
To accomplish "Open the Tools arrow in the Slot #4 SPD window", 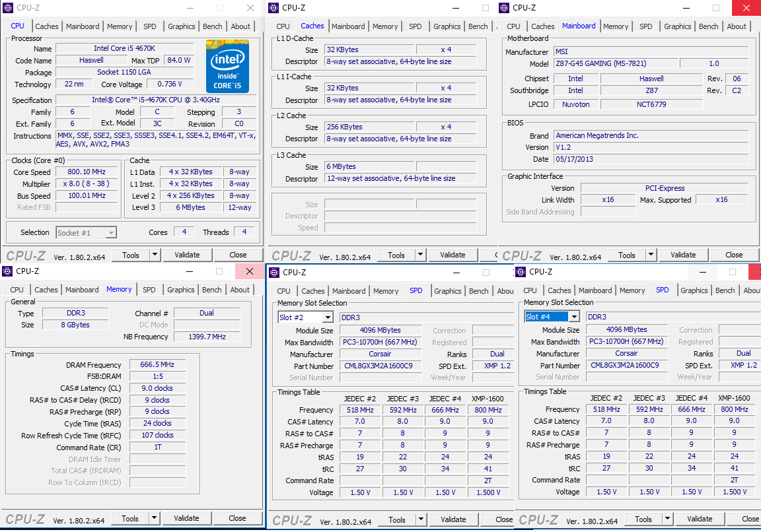I will [x=667, y=519].
